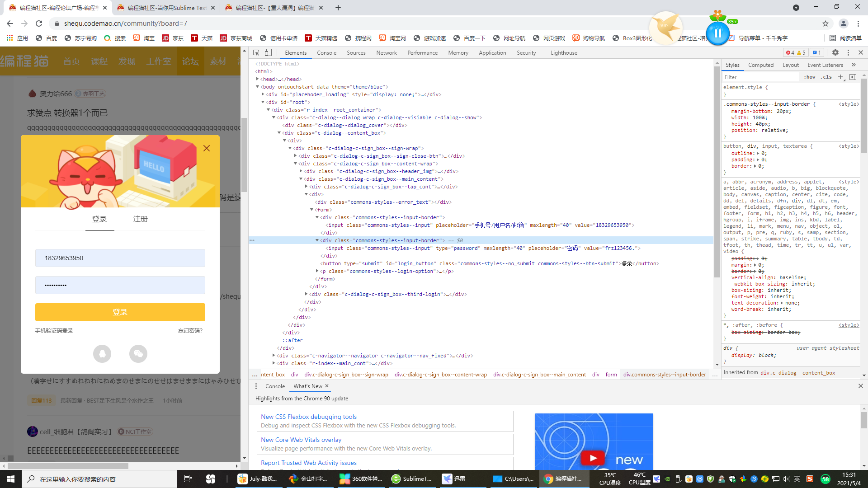Switch to the Computed styles tab

[x=761, y=65]
